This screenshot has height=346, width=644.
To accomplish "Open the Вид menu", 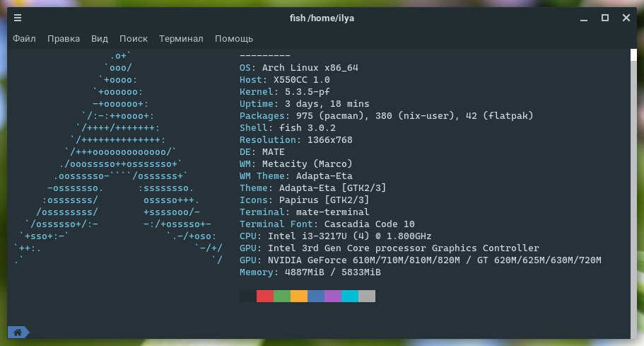I will [100, 39].
